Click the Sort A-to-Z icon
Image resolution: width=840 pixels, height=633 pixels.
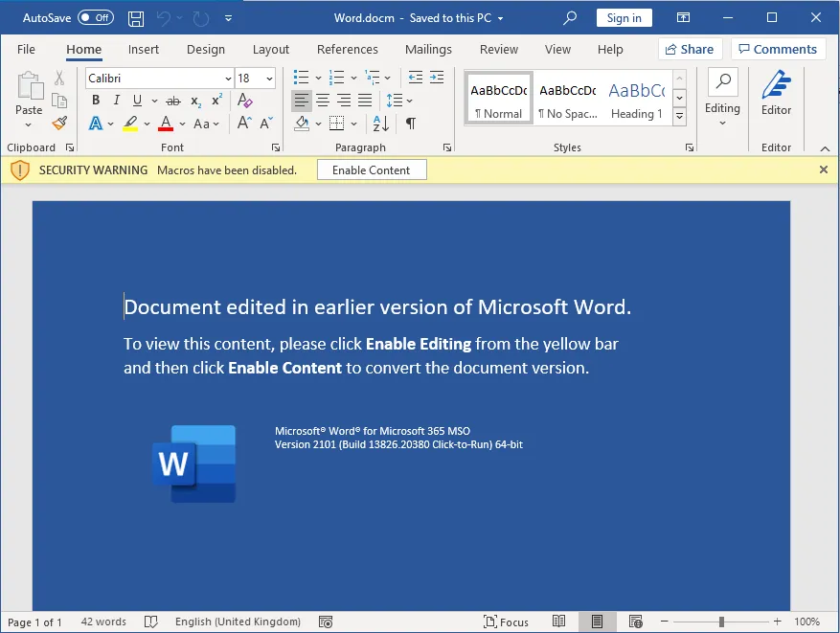[380, 124]
